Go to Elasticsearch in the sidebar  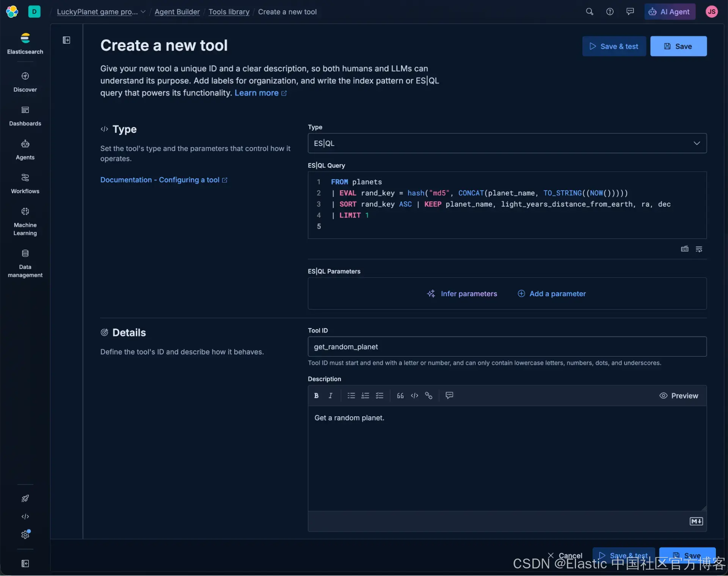[x=25, y=44]
